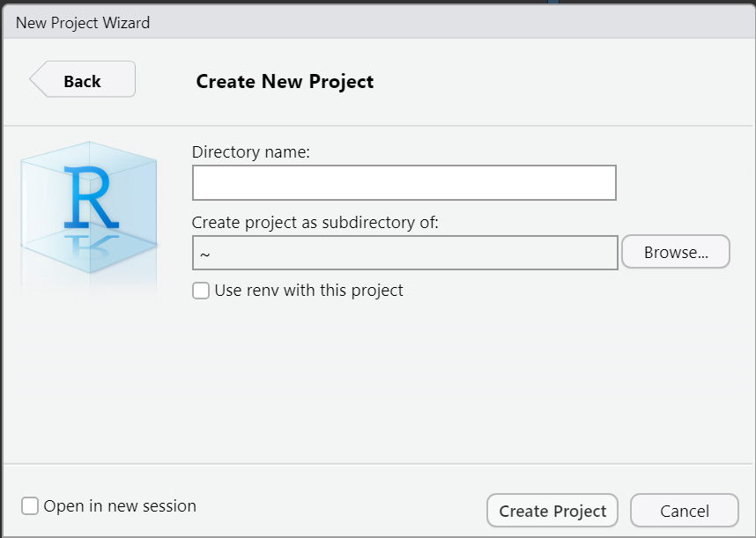Click the blue R letter in the logo

click(91, 197)
